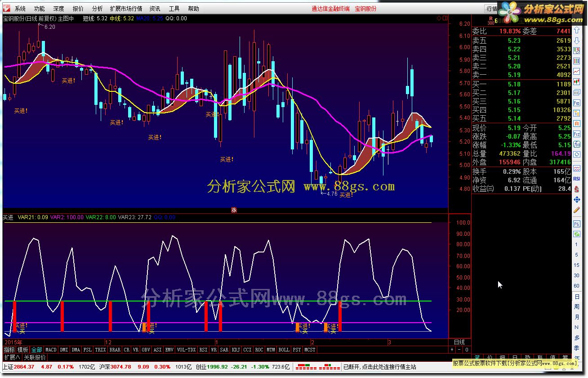Expand the 扩展∧ panel
This screenshot has height=378, width=588.
pyautogui.click(x=12, y=357)
